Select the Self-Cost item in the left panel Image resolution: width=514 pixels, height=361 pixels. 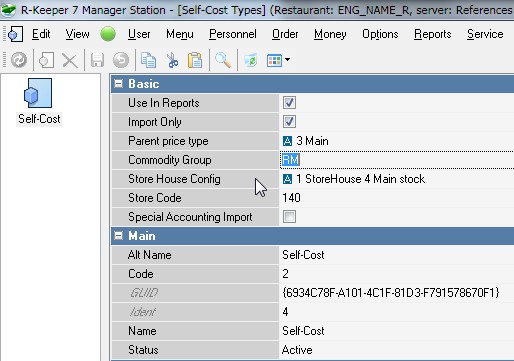tap(39, 102)
